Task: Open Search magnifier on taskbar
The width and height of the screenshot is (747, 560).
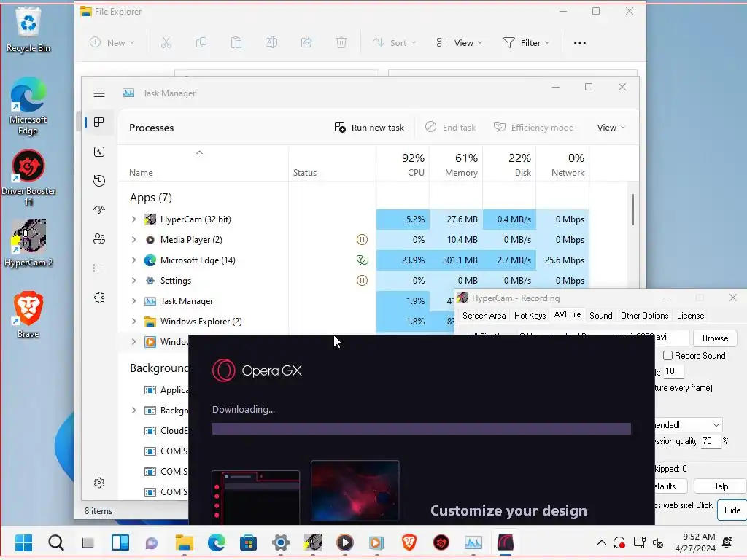Action: (55, 542)
